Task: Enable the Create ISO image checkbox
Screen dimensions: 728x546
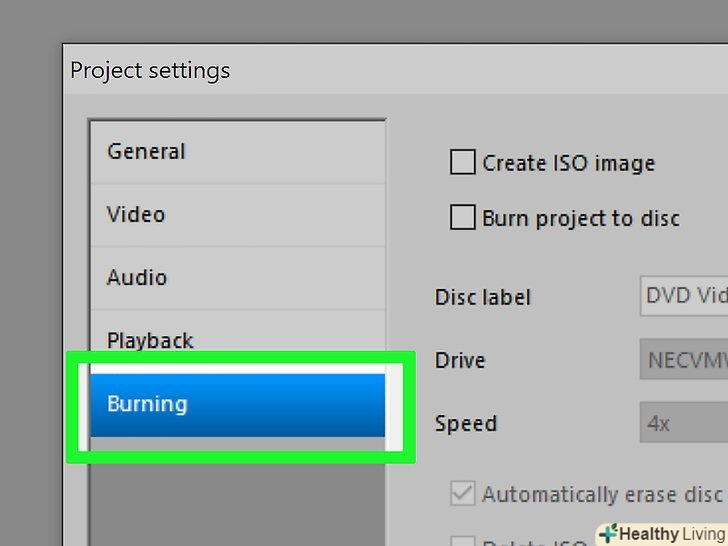Action: tap(462, 162)
